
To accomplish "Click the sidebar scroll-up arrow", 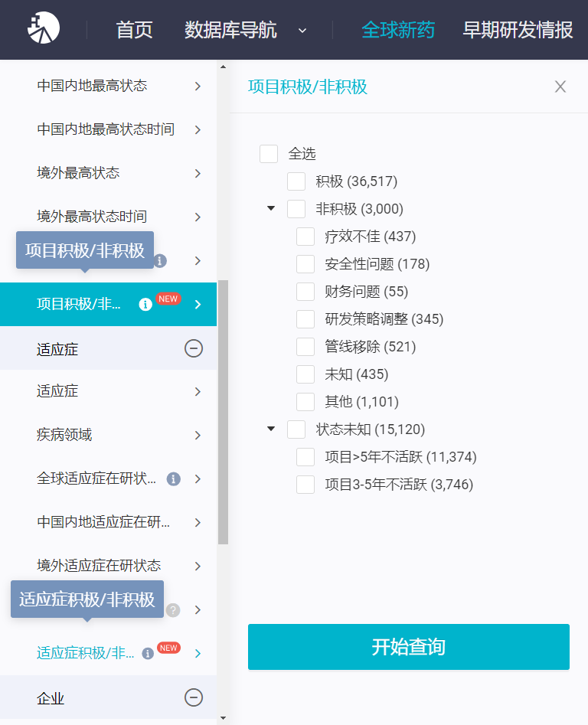I will point(224,67).
